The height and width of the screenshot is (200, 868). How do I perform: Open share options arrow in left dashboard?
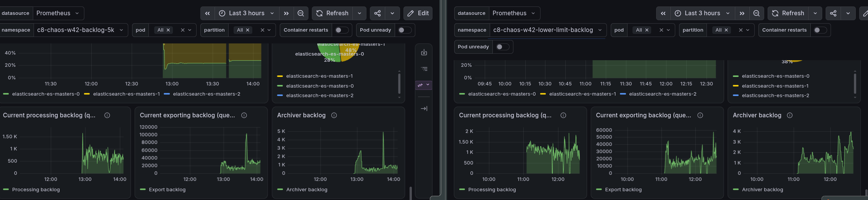coord(392,13)
